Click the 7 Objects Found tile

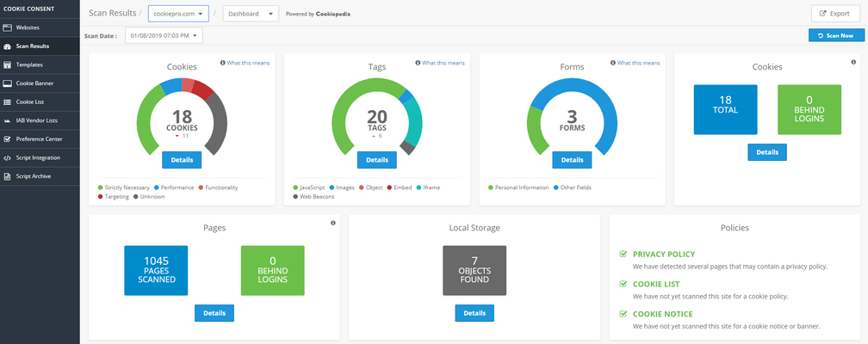pos(474,270)
